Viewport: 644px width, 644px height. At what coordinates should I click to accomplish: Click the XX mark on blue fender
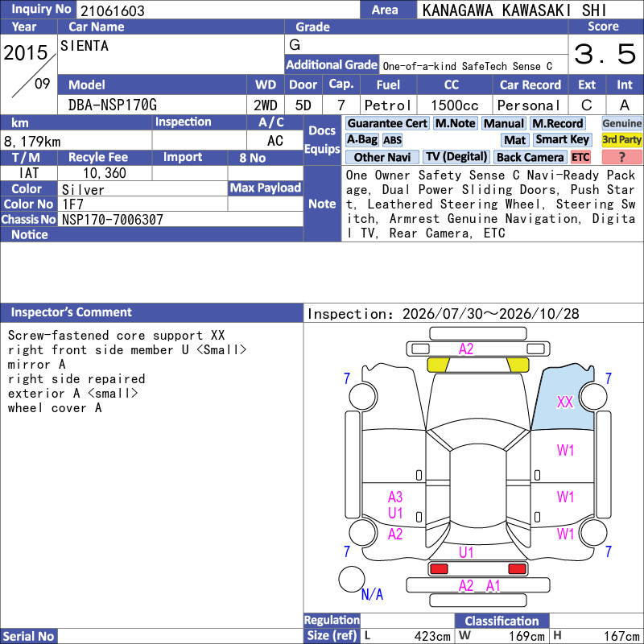(x=565, y=402)
